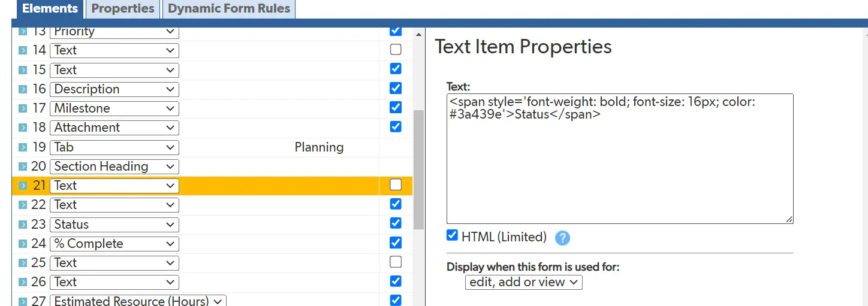Screen dimensions: 868x306
Task: Click the expand arrow icon for row 20
Action: point(23,166)
